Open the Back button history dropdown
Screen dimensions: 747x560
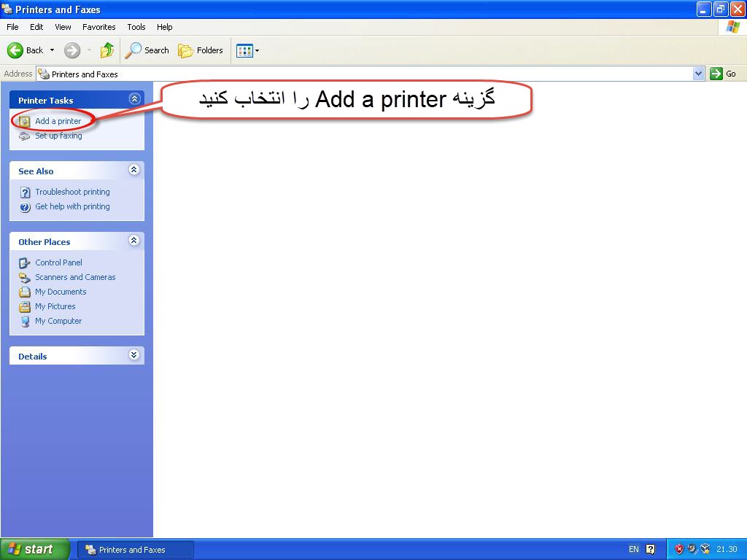(x=52, y=50)
